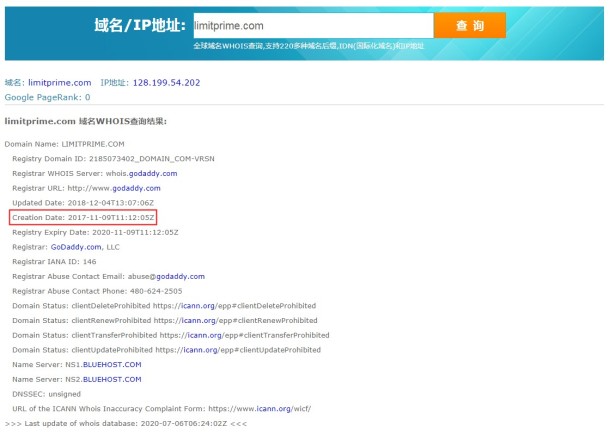Click the Registry Expiry Date 2020-11-09 line
The width and height of the screenshot is (610, 433).
(x=95, y=233)
